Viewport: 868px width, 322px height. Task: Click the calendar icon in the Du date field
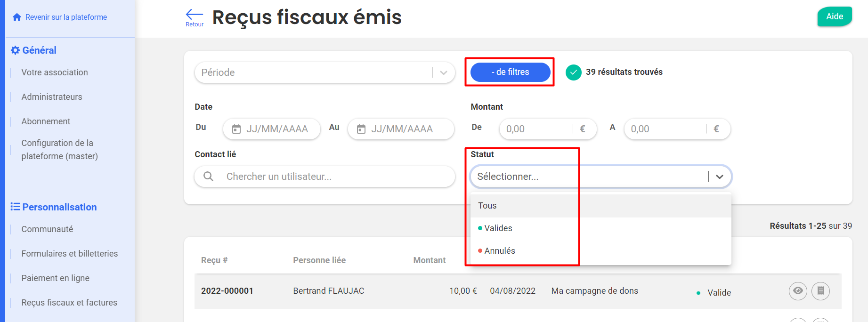236,129
